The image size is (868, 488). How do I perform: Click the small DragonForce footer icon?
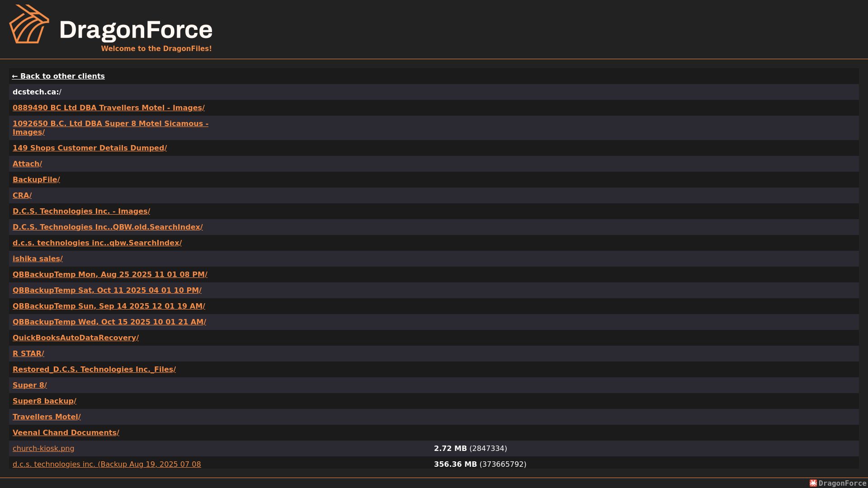(813, 483)
